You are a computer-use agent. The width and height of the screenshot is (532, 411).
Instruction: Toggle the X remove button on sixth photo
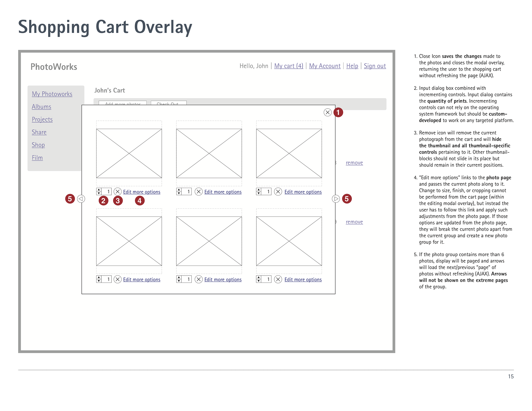point(278,280)
